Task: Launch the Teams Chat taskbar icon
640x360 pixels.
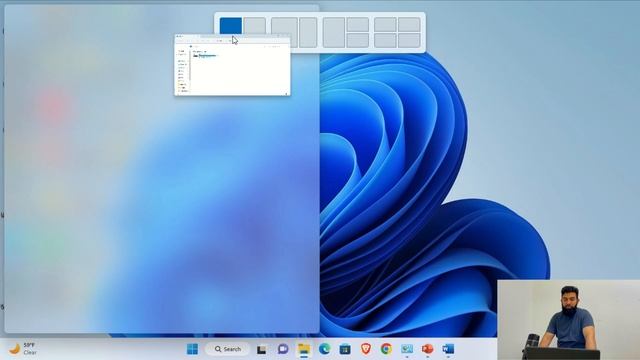Action: click(x=283, y=349)
